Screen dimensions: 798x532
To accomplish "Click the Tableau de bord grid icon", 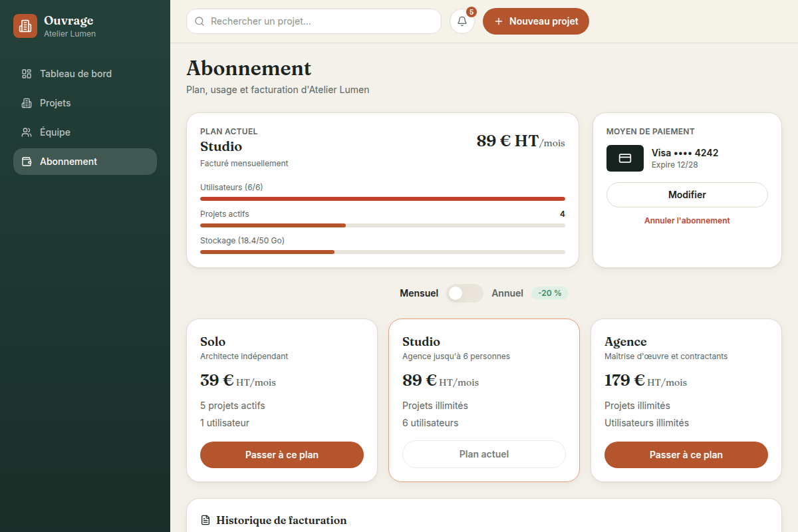I will 27,74.
